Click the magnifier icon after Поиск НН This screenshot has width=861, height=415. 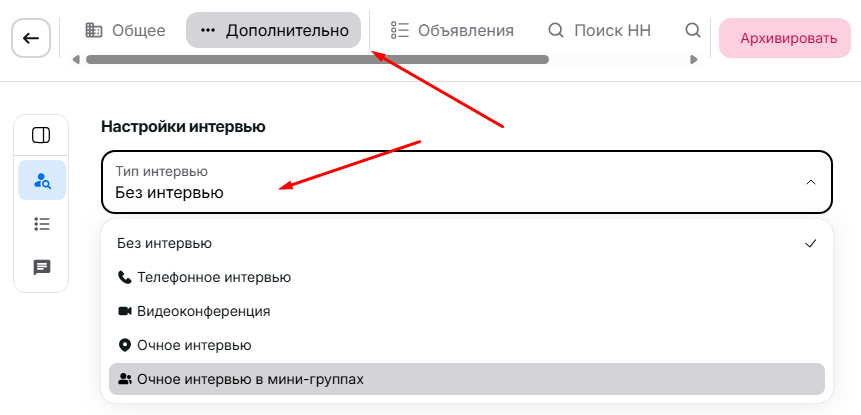(x=692, y=31)
